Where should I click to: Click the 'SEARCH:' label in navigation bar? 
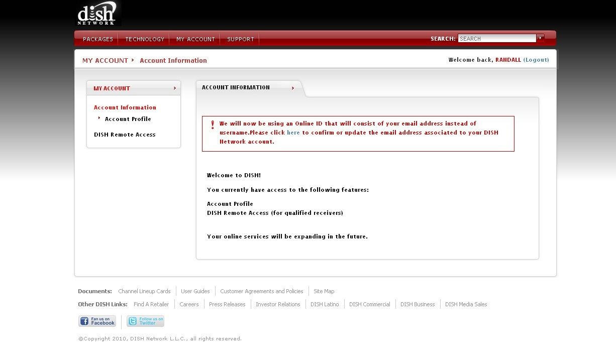443,39
